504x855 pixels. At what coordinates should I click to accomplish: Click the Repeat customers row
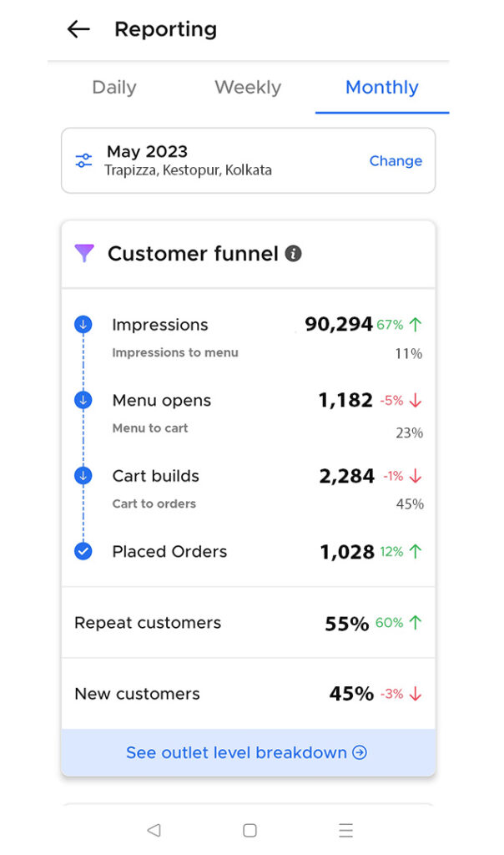(x=248, y=623)
